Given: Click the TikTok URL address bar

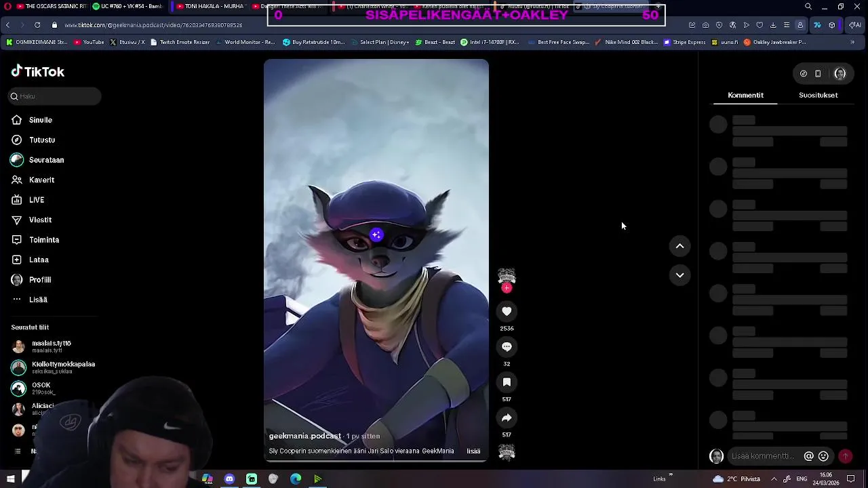Looking at the screenshot, I should point(153,25).
